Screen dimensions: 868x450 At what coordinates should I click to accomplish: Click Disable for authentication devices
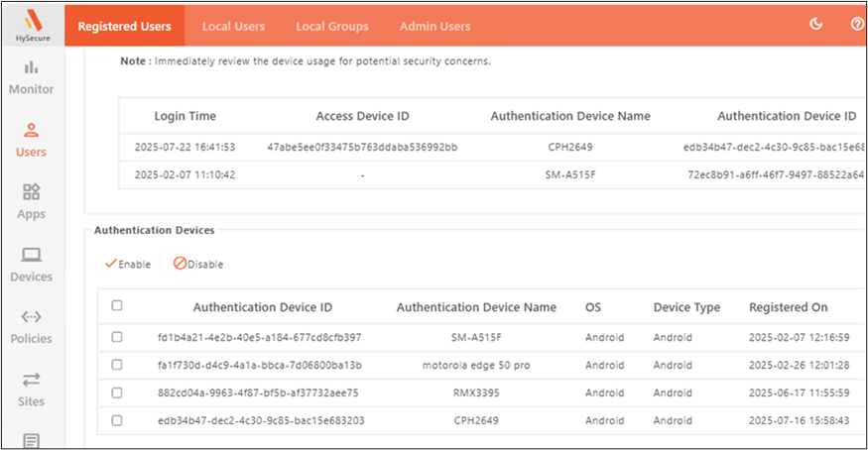pos(198,264)
